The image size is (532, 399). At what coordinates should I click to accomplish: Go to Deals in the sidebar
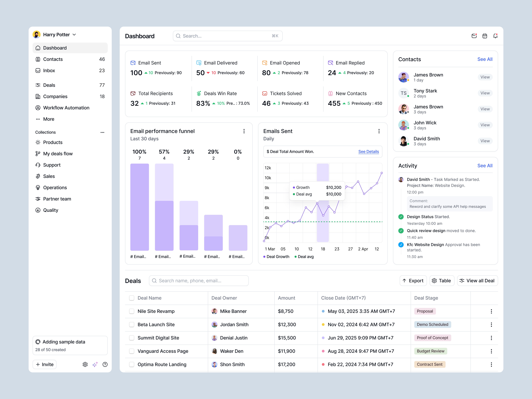tap(70, 85)
